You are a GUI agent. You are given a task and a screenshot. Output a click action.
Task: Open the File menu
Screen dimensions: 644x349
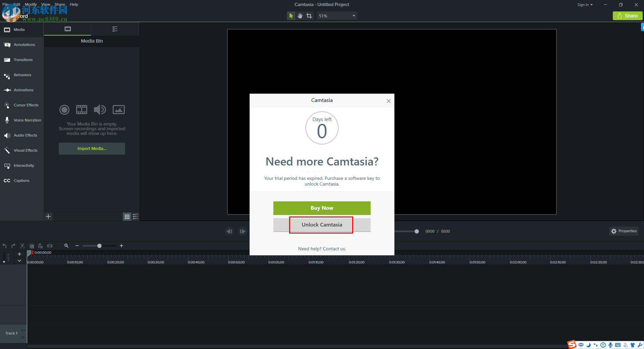click(6, 4)
